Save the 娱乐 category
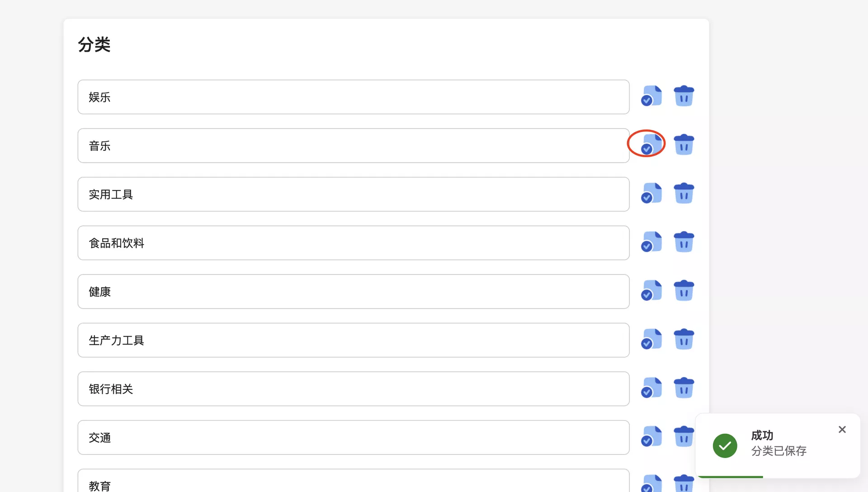The width and height of the screenshot is (868, 492). [x=651, y=96]
